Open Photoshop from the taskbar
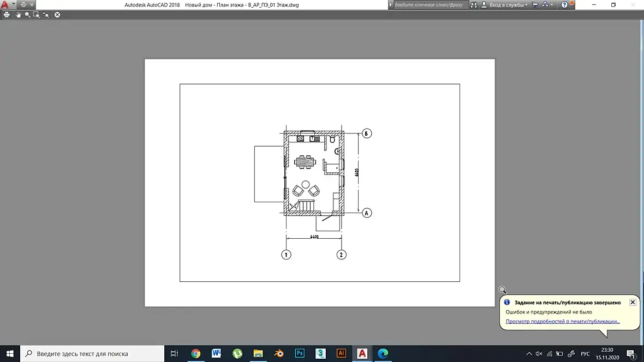644x362 pixels. (x=300, y=353)
